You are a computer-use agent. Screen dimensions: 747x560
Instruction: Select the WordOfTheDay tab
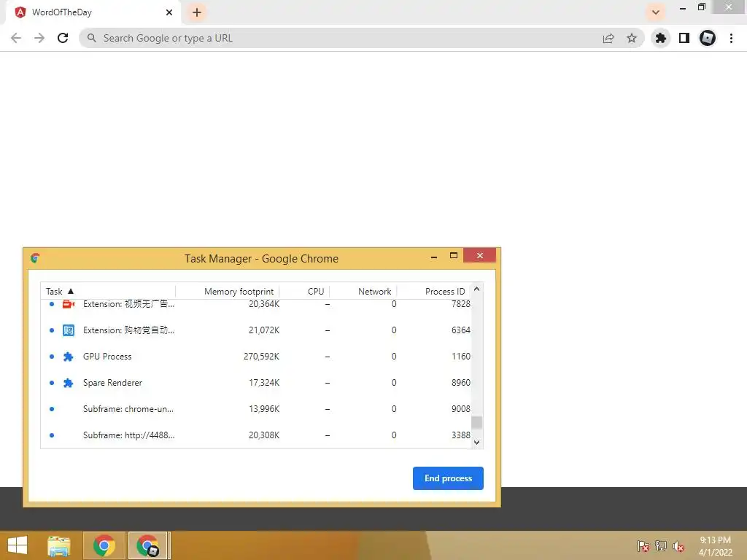pos(93,12)
